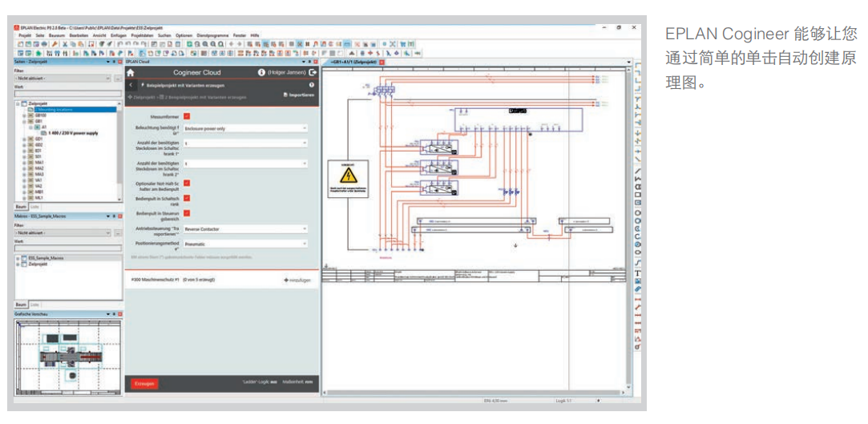
Task: Open the '...' filter button in Makros panel
Action: tap(118, 233)
